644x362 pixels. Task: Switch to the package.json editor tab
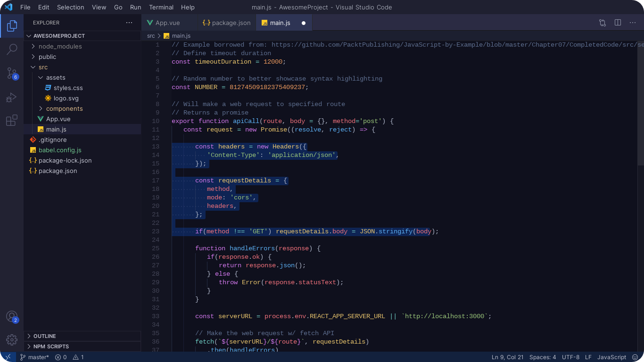[x=226, y=23]
